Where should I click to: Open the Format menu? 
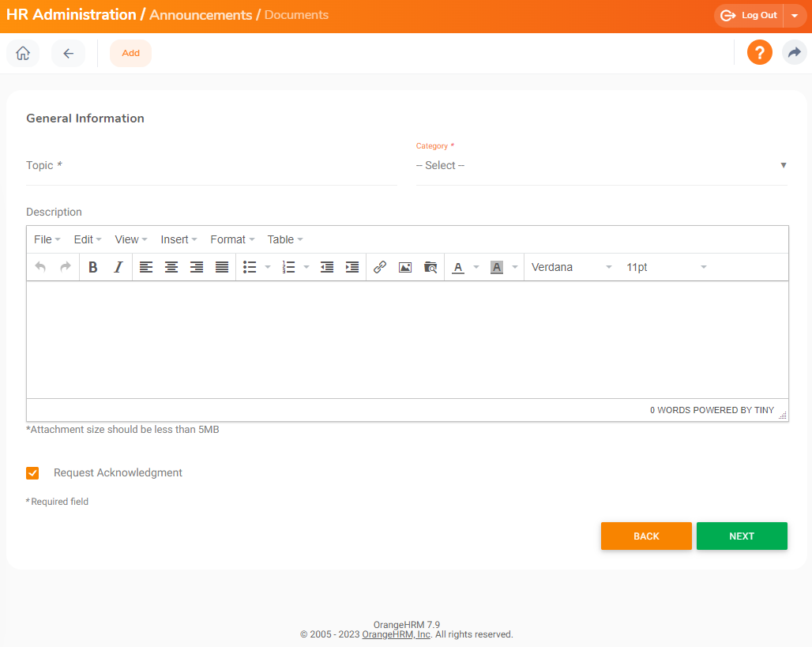pos(232,239)
